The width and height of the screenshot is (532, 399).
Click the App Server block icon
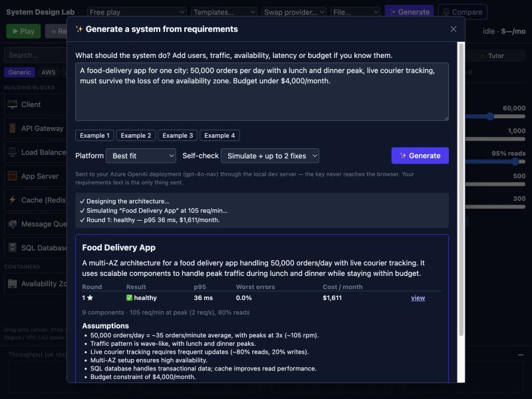click(x=13, y=176)
